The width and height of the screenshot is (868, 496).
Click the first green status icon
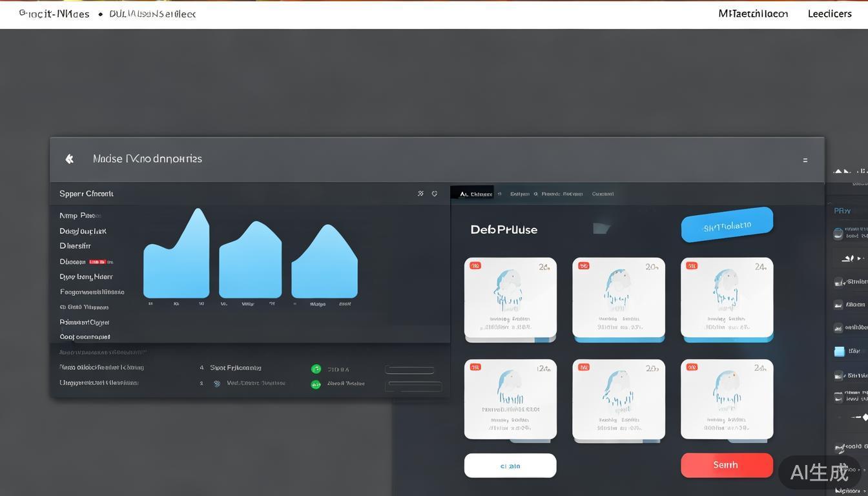(x=316, y=369)
